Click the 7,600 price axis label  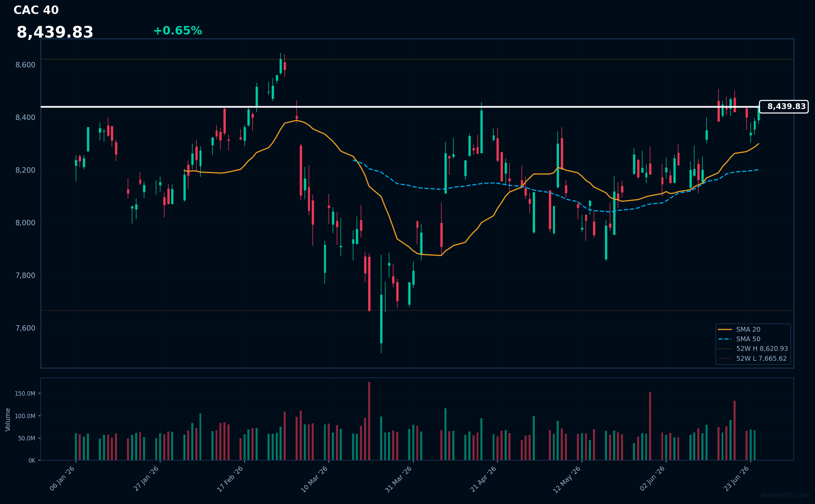25,328
